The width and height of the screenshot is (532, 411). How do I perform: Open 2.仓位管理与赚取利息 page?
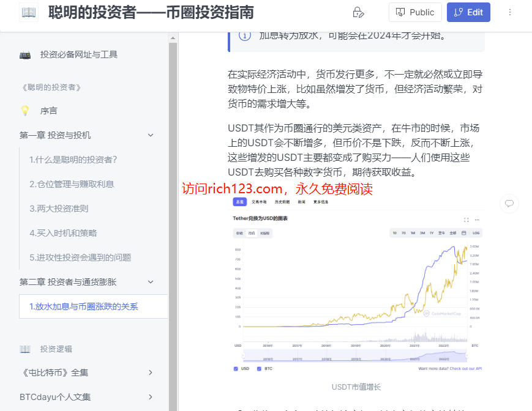click(x=72, y=184)
